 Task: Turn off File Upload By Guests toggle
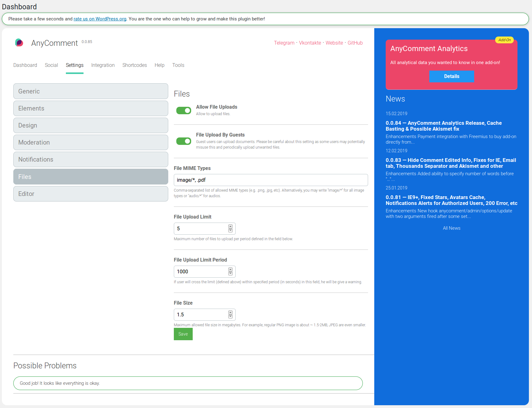click(x=184, y=141)
